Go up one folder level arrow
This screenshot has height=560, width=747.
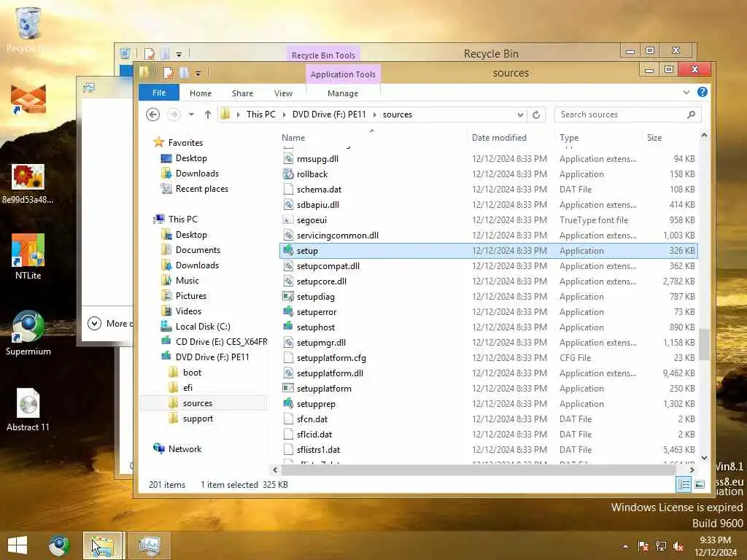click(x=208, y=114)
